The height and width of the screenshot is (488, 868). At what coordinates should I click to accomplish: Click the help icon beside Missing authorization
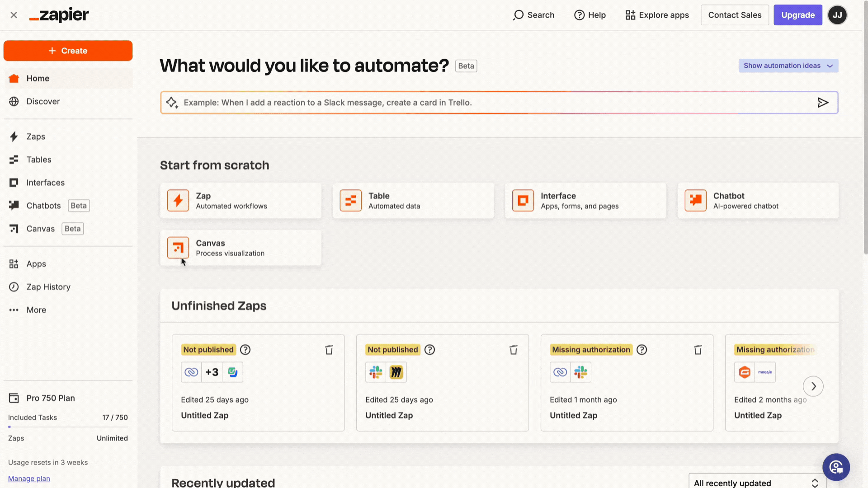tap(642, 350)
